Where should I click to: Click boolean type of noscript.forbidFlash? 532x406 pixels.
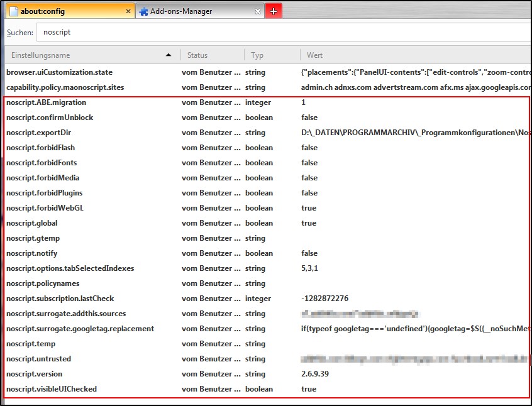[x=259, y=148]
